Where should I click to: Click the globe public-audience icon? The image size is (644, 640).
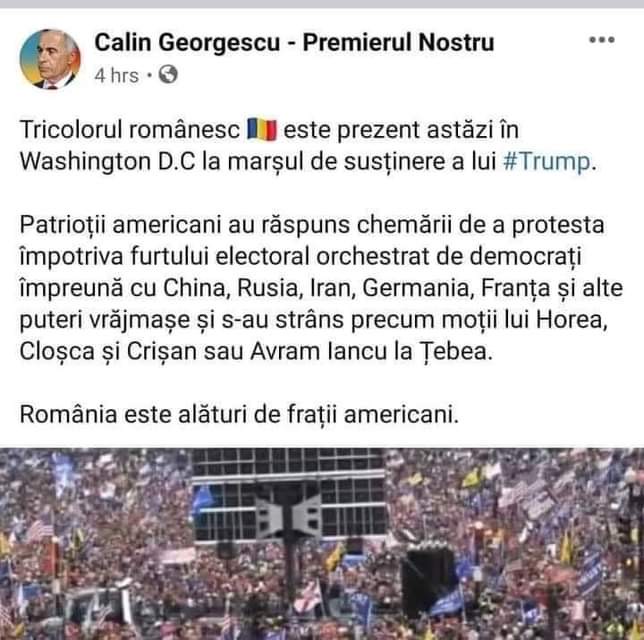coord(168,74)
